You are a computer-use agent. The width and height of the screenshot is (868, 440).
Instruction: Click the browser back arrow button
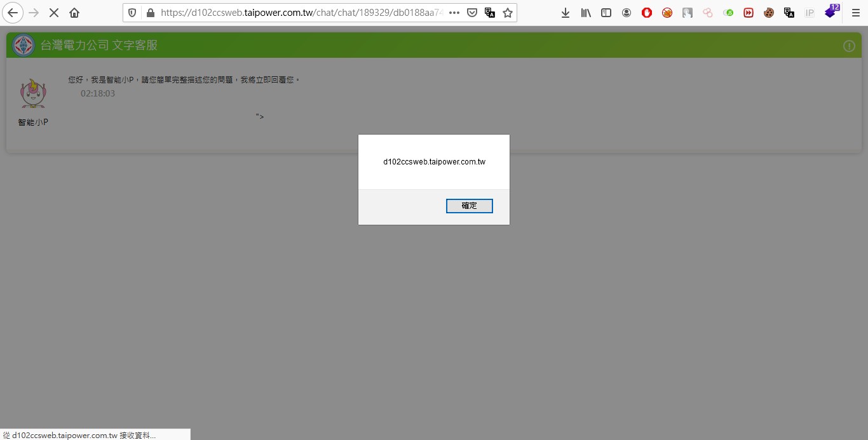pyautogui.click(x=13, y=13)
